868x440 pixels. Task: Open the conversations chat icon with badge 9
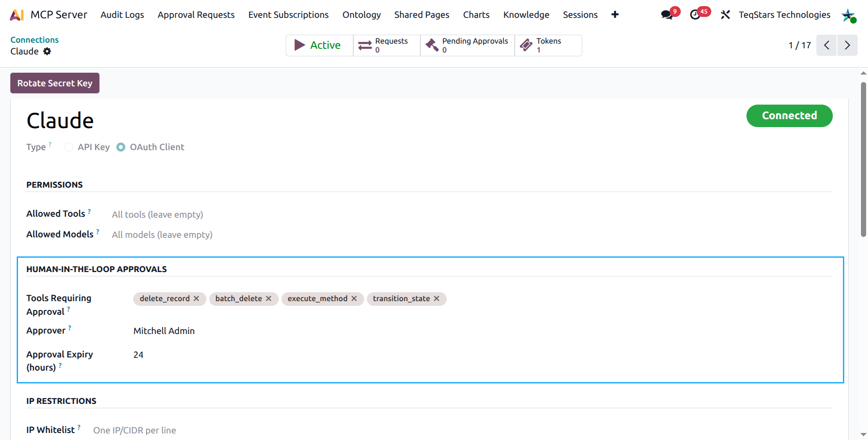(x=667, y=15)
